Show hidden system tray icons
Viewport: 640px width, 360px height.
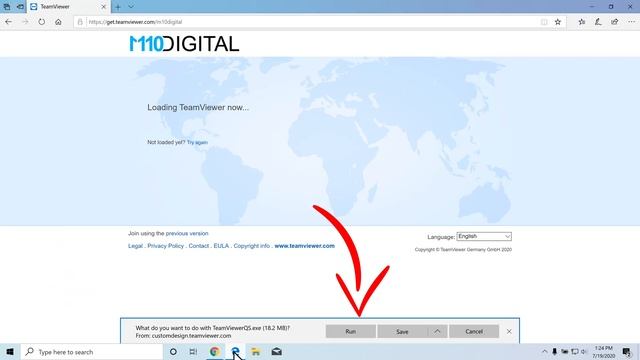pyautogui.click(x=544, y=351)
